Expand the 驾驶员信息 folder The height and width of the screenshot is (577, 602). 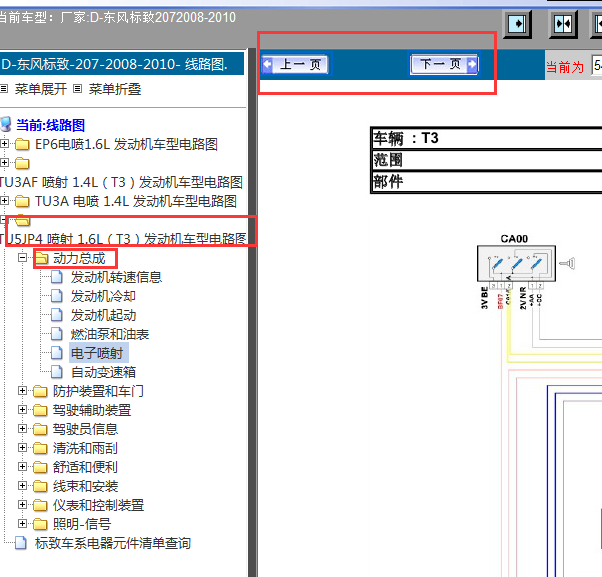click(x=22, y=428)
